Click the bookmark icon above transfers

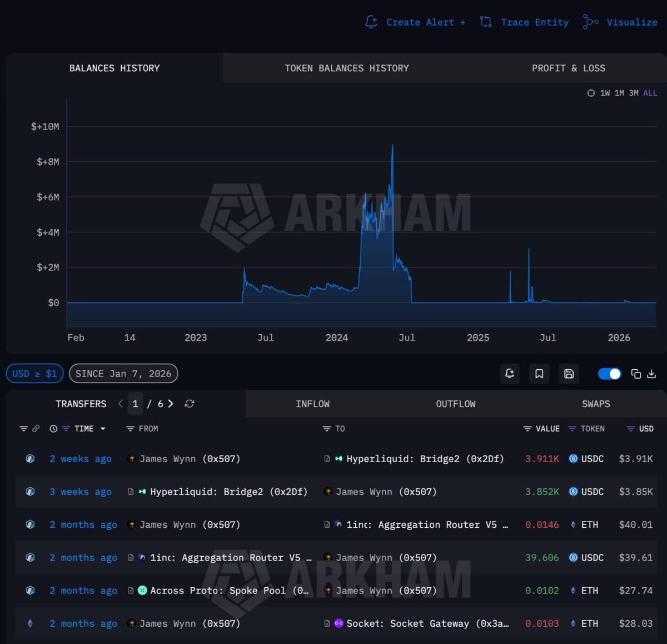[539, 374]
